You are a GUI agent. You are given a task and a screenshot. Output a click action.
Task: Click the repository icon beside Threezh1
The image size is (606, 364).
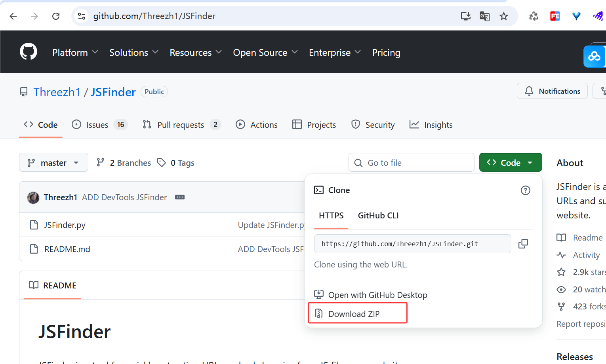tap(24, 92)
